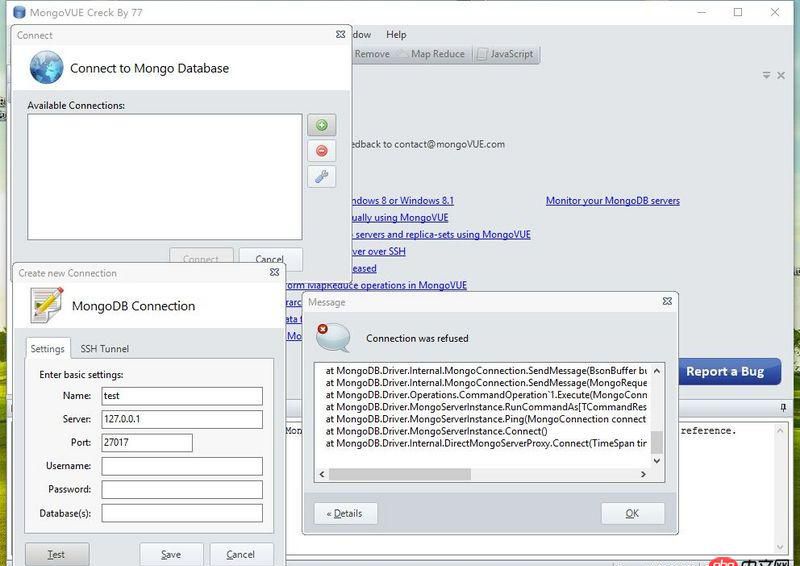Click the Available Connections list box

coord(165,177)
